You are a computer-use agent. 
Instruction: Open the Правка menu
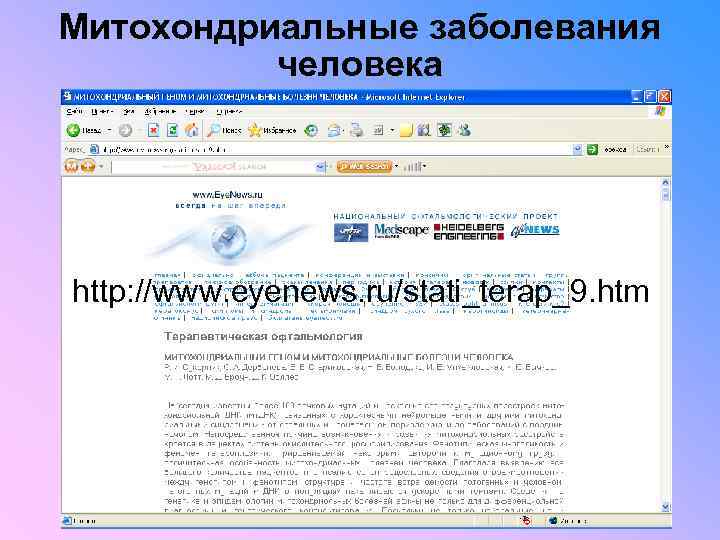click(102, 112)
